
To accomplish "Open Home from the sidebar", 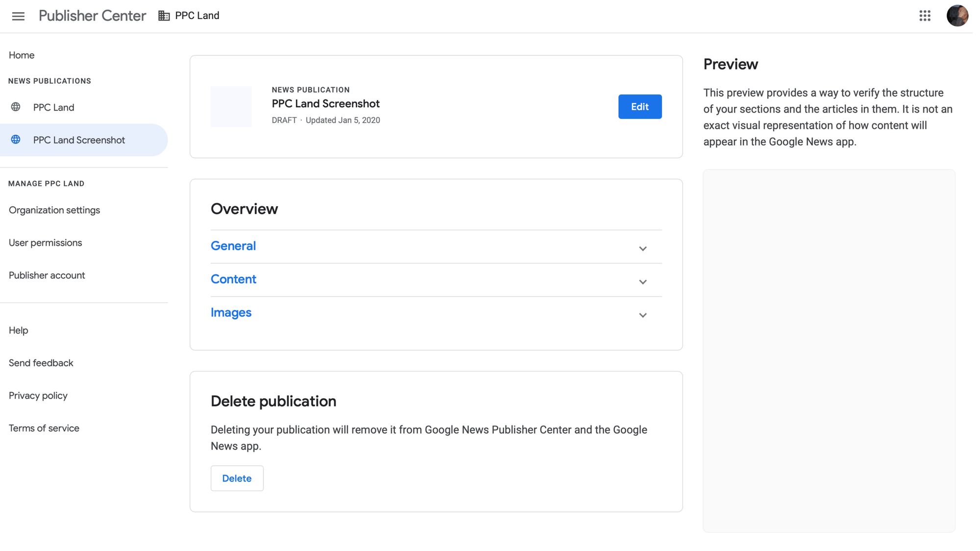I will point(22,55).
